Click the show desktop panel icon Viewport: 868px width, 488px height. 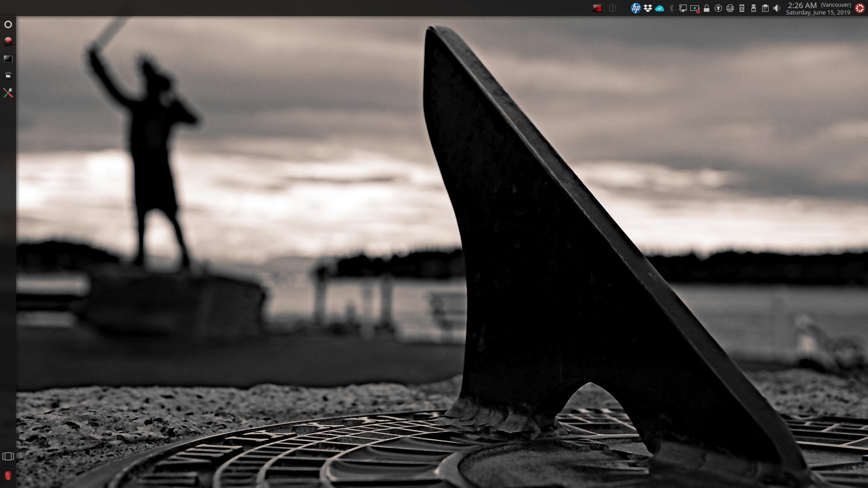point(8,456)
